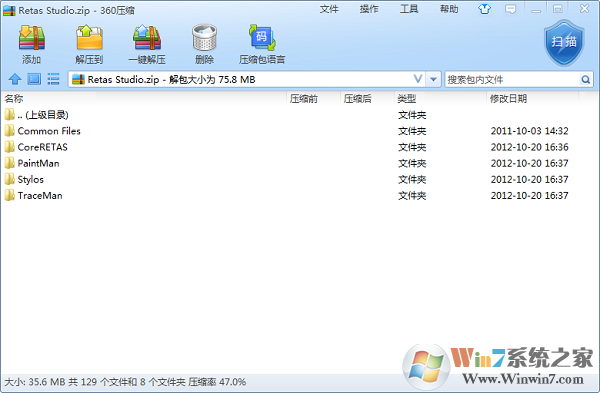
Task: Switch to list detail view
Action: click(x=53, y=79)
